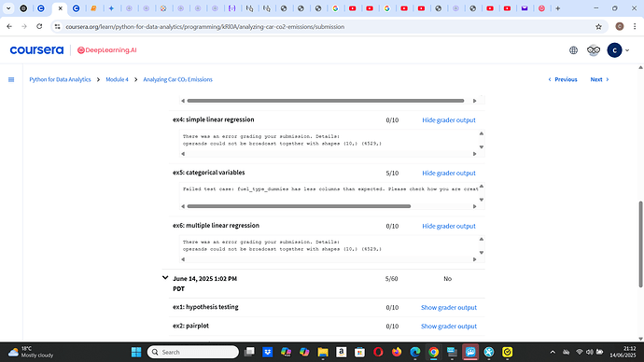The height and width of the screenshot is (362, 644).
Task: Reload the page
Action: point(39,26)
